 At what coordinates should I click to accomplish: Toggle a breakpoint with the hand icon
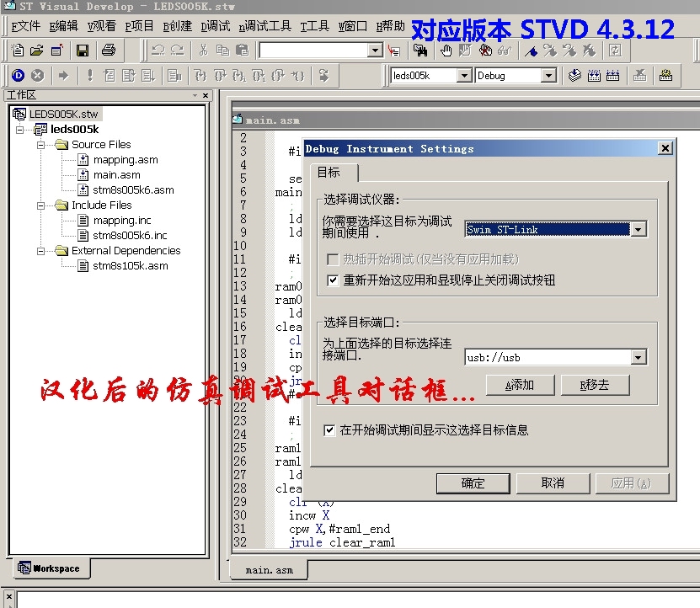[x=446, y=51]
